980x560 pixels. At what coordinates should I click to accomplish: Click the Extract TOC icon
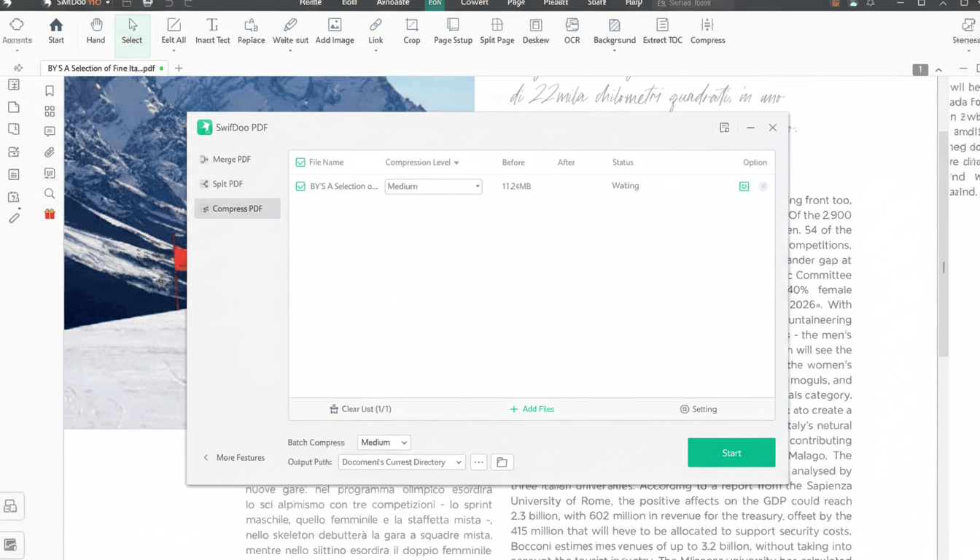662,31
